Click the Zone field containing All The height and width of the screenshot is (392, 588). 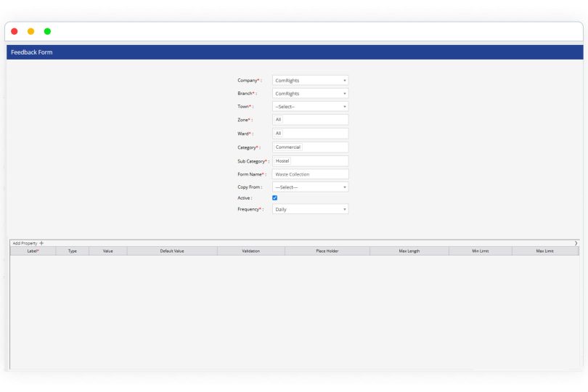tap(310, 120)
